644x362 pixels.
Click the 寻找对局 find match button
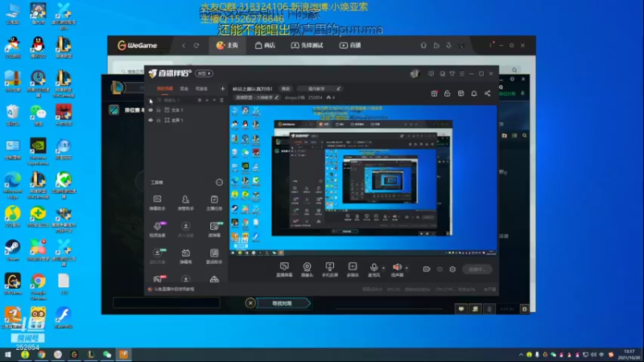click(283, 303)
